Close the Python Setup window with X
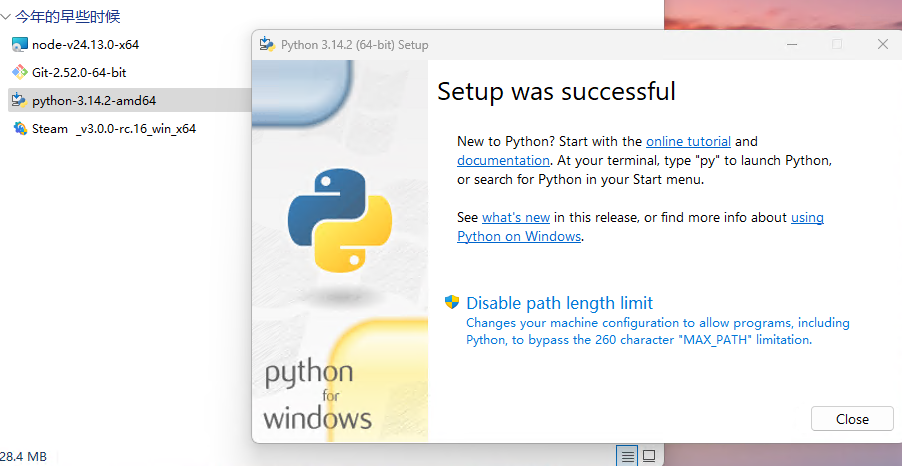 tap(882, 44)
